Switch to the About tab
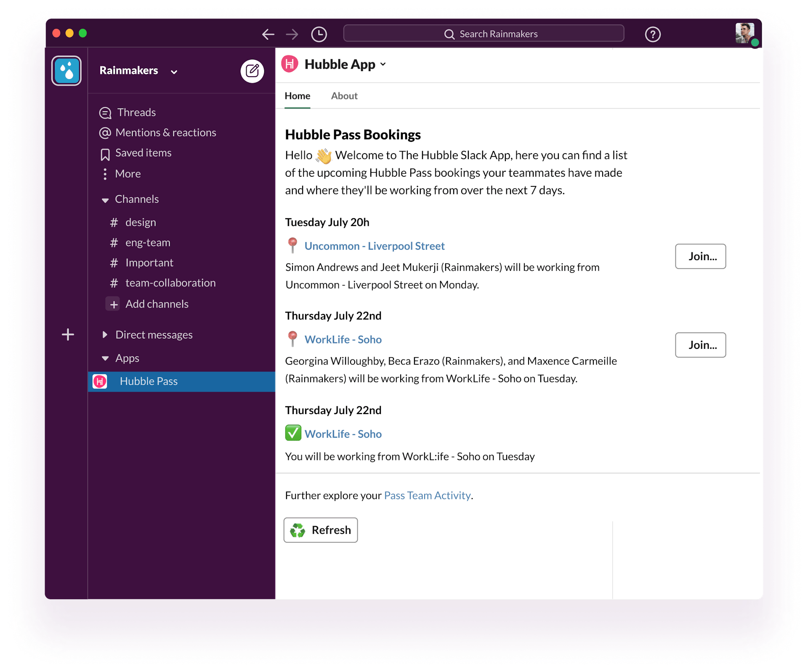Screen dimensions: 808x672 click(344, 96)
